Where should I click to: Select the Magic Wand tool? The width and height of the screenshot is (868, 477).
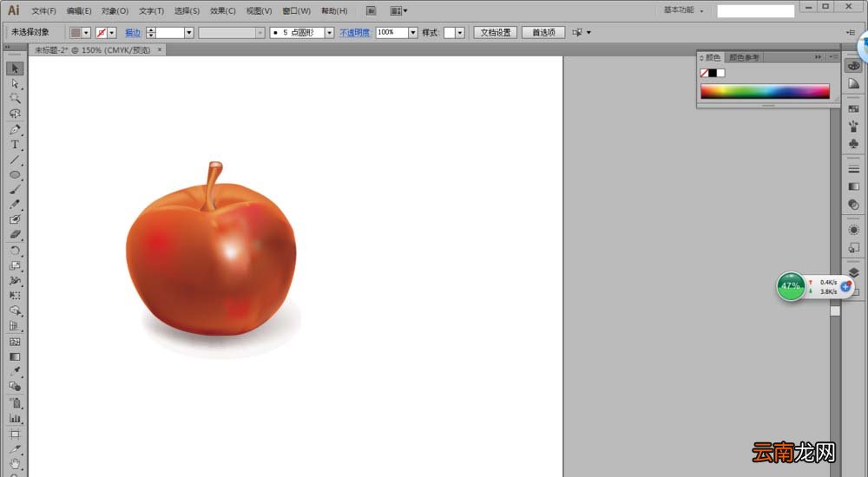15,99
